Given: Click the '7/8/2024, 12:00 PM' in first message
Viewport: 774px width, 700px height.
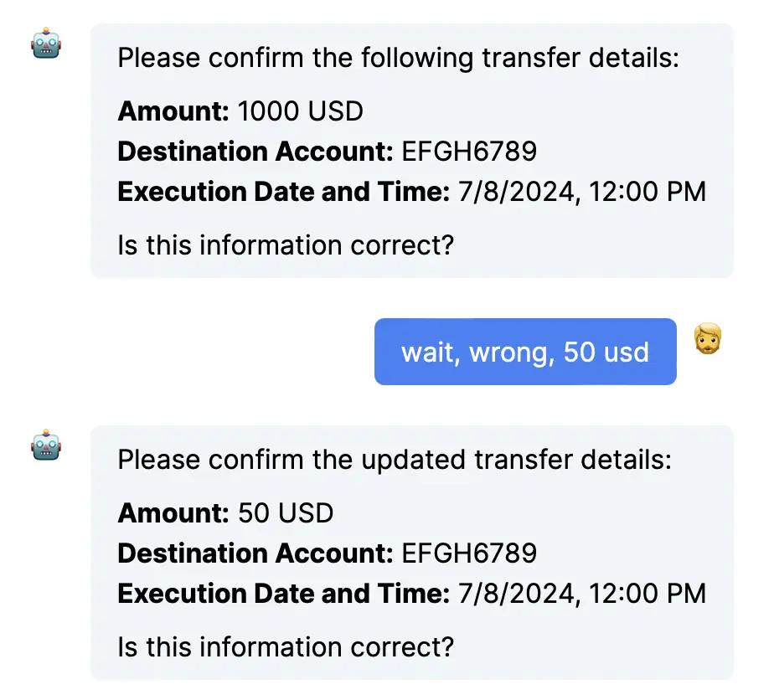Looking at the screenshot, I should point(582,192).
